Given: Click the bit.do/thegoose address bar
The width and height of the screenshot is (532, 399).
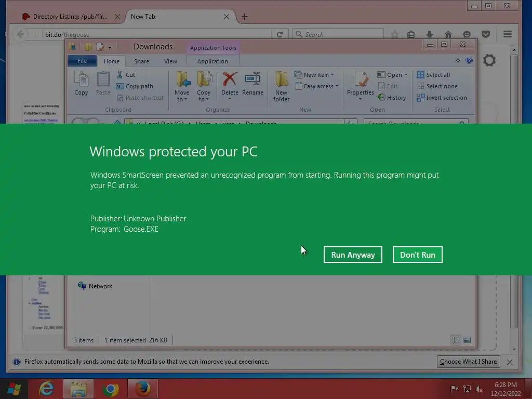Looking at the screenshot, I should pos(156,35).
